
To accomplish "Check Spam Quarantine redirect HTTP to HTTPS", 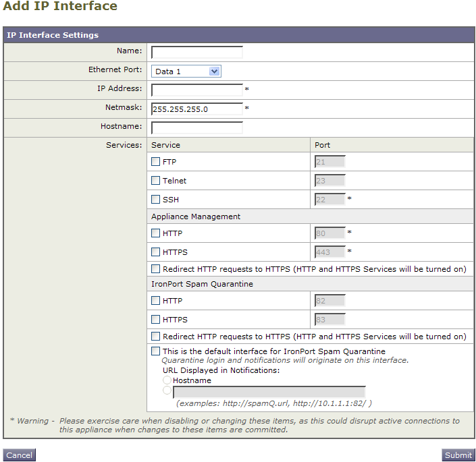I will click(x=155, y=336).
